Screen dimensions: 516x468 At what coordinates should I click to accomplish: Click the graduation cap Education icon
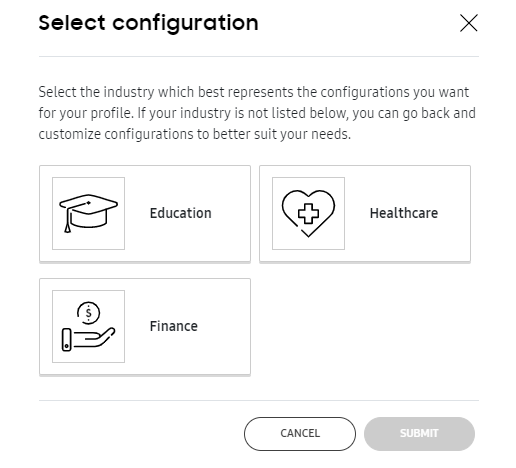tap(88, 213)
